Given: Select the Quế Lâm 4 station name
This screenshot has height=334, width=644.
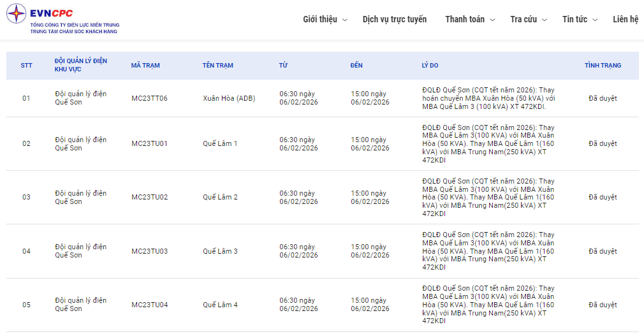Looking at the screenshot, I should coord(220,305).
